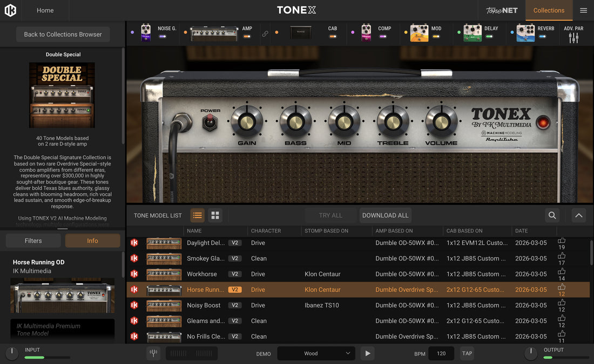Click the Double Special collection artwork
The image size is (594, 364).
pos(62,95)
